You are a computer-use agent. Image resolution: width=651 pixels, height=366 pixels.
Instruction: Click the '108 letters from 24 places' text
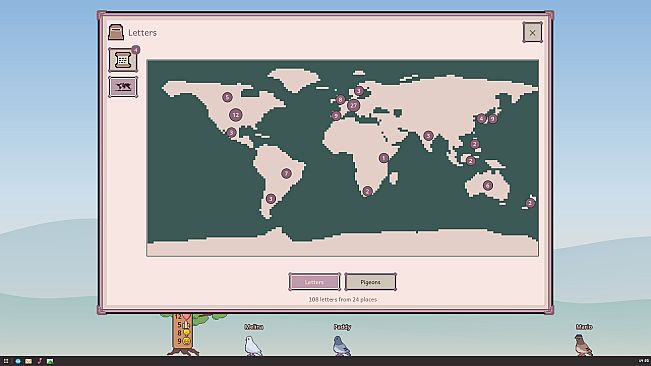(x=343, y=299)
